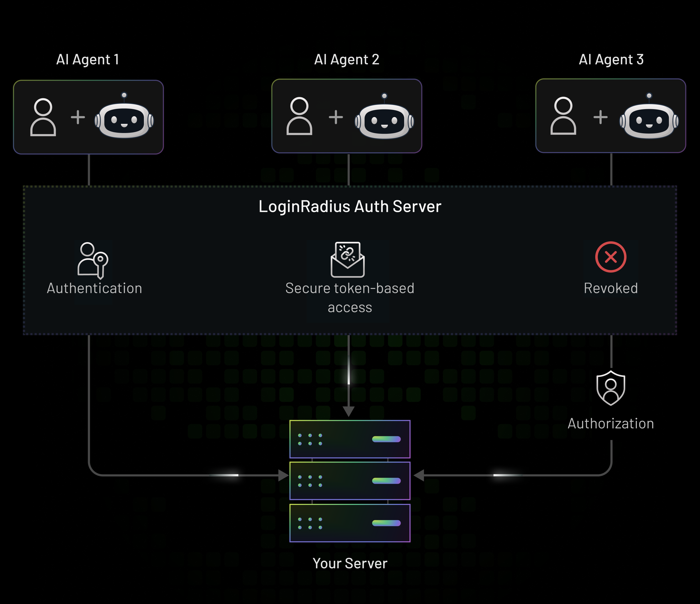Click the Your Server label
The height and width of the screenshot is (604, 700).
pos(350,563)
